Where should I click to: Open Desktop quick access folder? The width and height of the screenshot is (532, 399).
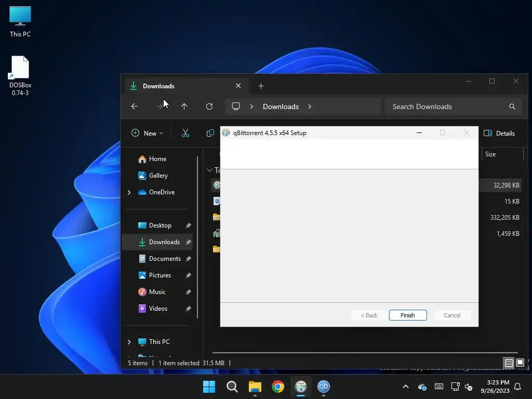155,225
